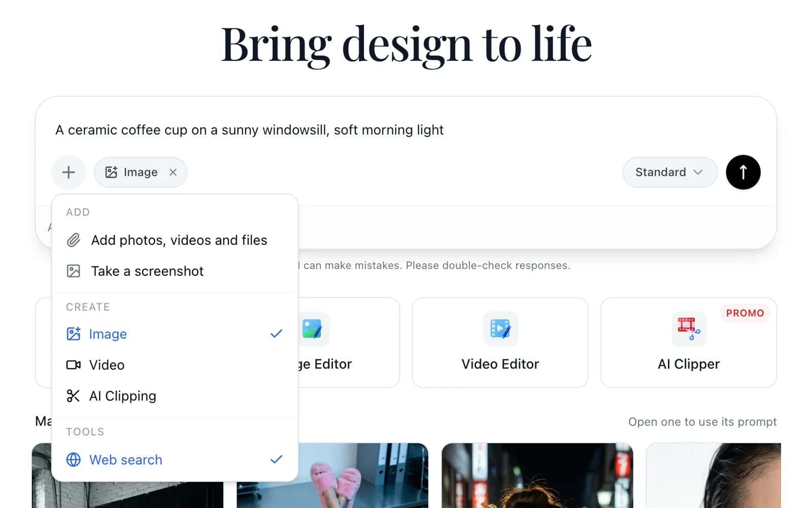Viewport: 812px width, 508px height.
Task: Click the AI Clipper red clip icon
Action: pos(689,329)
